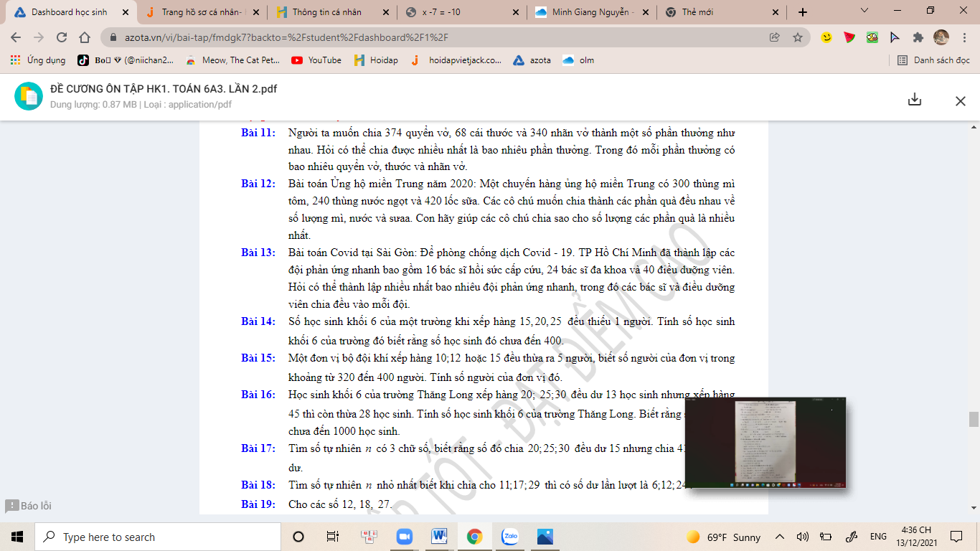Open the TikTok bookmark
The image size is (980, 551).
126,60
